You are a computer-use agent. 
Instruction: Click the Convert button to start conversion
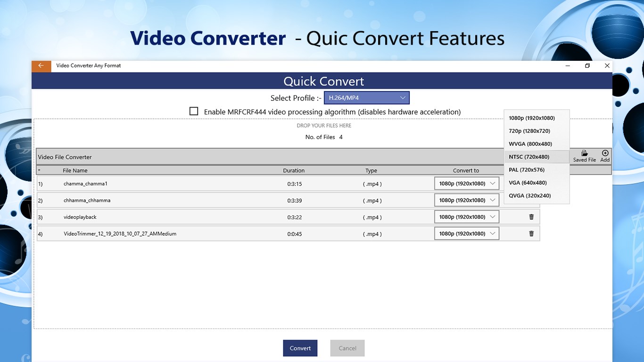(300, 348)
